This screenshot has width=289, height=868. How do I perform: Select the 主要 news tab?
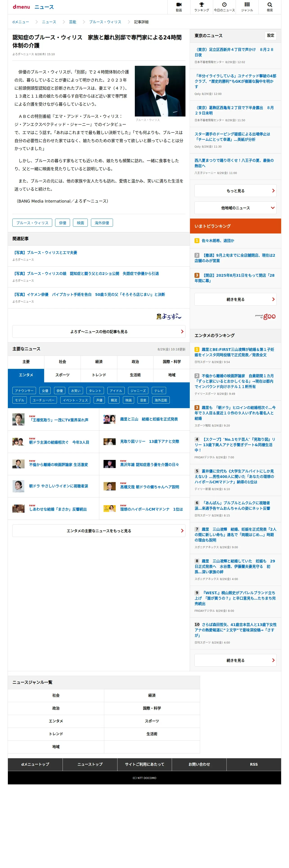click(x=26, y=362)
